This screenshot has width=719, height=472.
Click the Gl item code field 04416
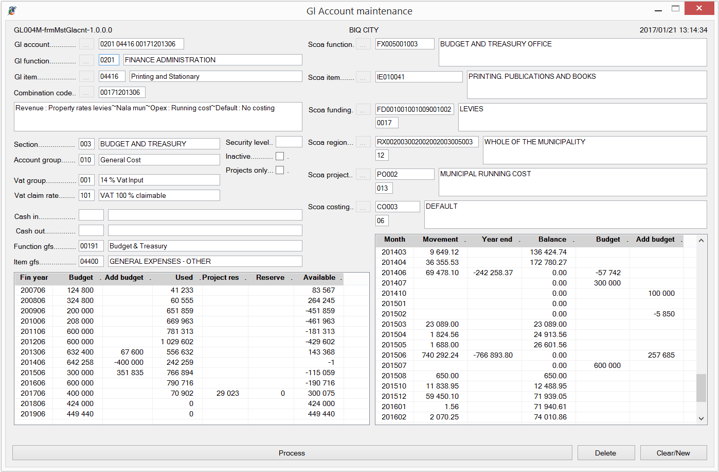point(112,76)
